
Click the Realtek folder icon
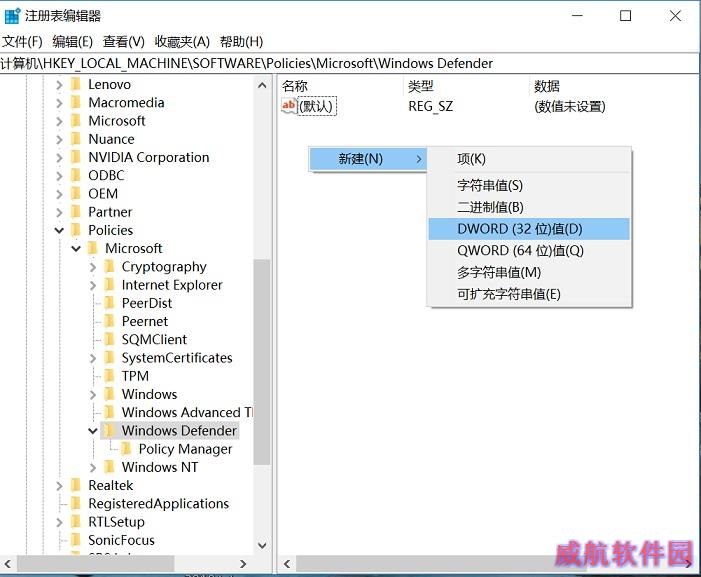click(x=76, y=485)
